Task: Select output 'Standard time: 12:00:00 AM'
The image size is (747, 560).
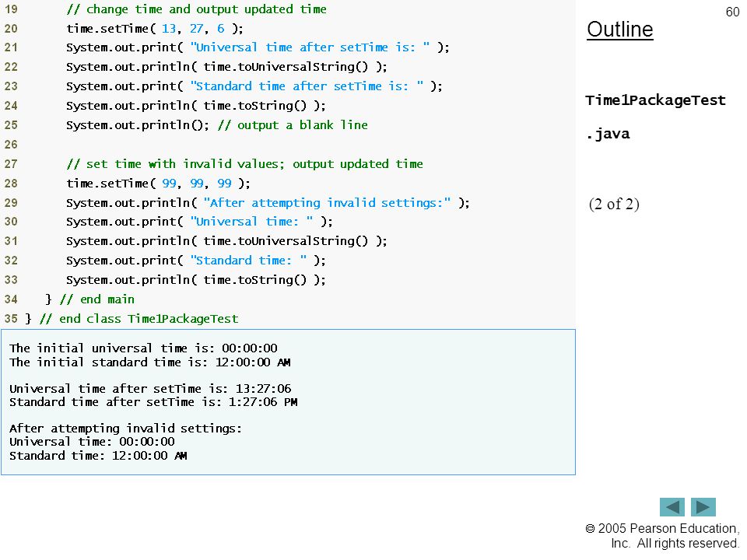Action: click(x=98, y=455)
